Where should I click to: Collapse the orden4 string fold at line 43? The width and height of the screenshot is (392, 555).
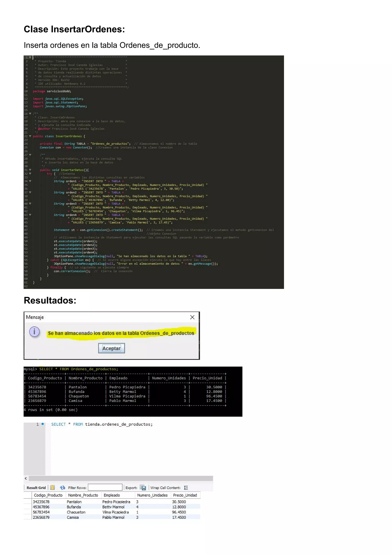(x=30, y=215)
